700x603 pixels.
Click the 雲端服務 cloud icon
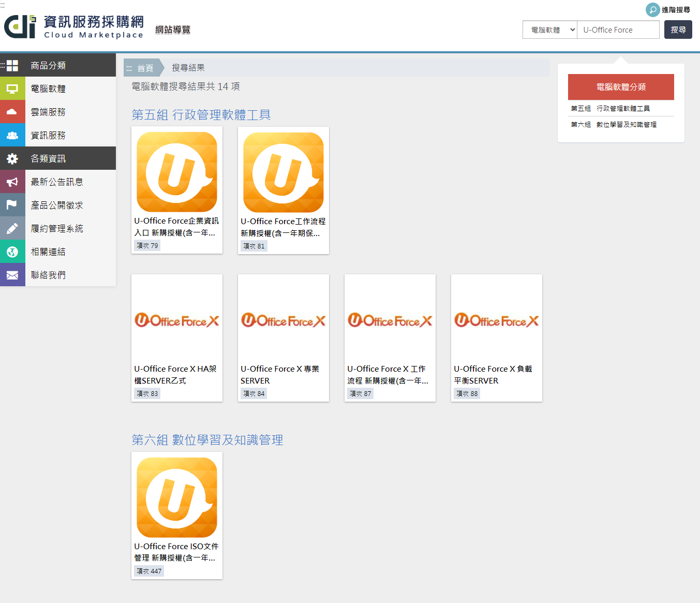coord(12,112)
